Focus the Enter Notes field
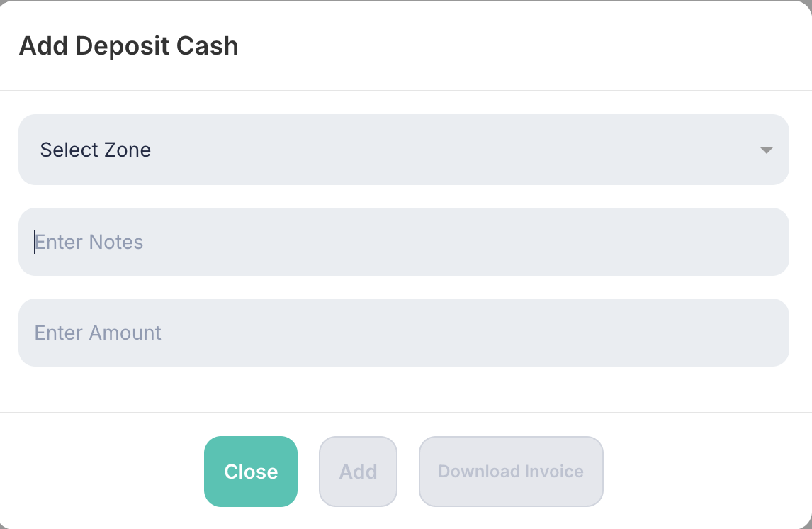This screenshot has height=529, width=812. coord(403,242)
